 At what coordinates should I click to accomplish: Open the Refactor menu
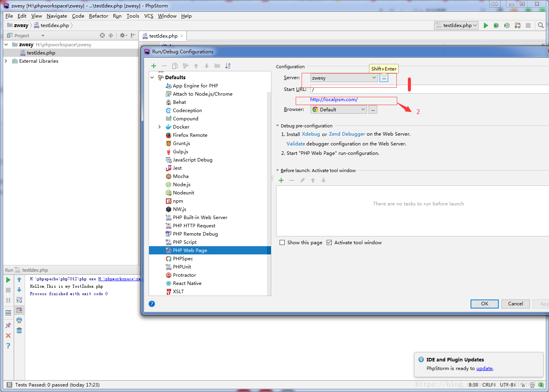tap(98, 16)
